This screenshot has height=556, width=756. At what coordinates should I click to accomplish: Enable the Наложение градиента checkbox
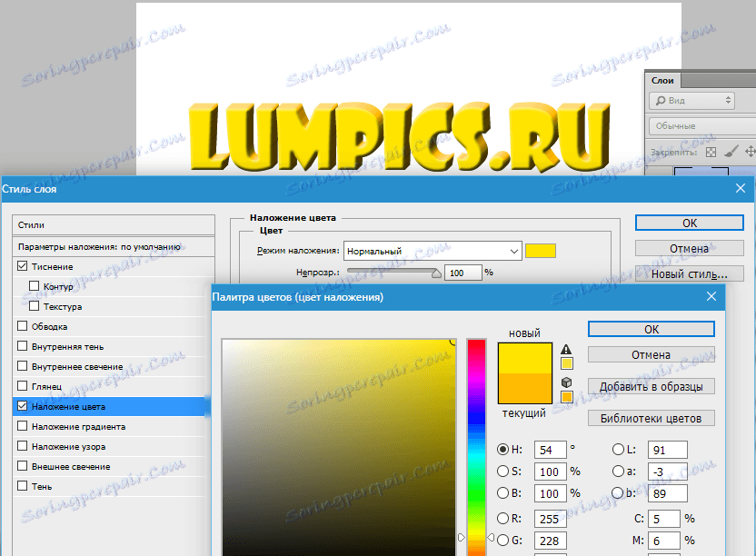(22, 426)
